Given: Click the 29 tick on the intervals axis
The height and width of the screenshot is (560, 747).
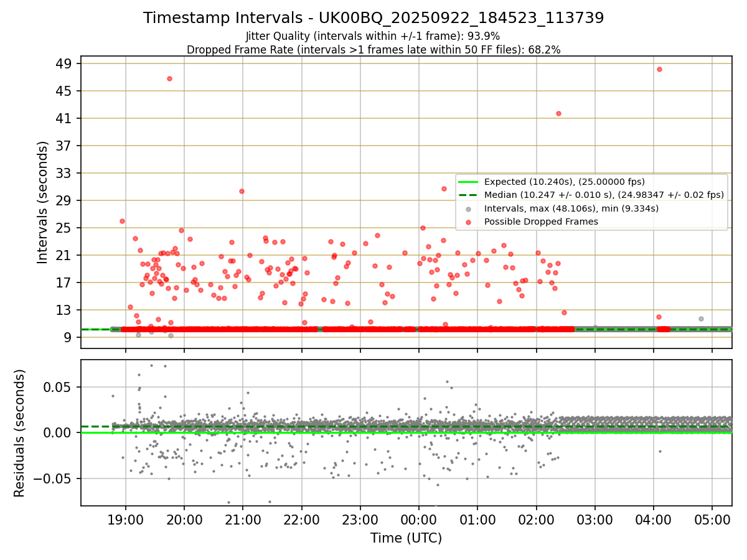Looking at the screenshot, I should point(64,200).
